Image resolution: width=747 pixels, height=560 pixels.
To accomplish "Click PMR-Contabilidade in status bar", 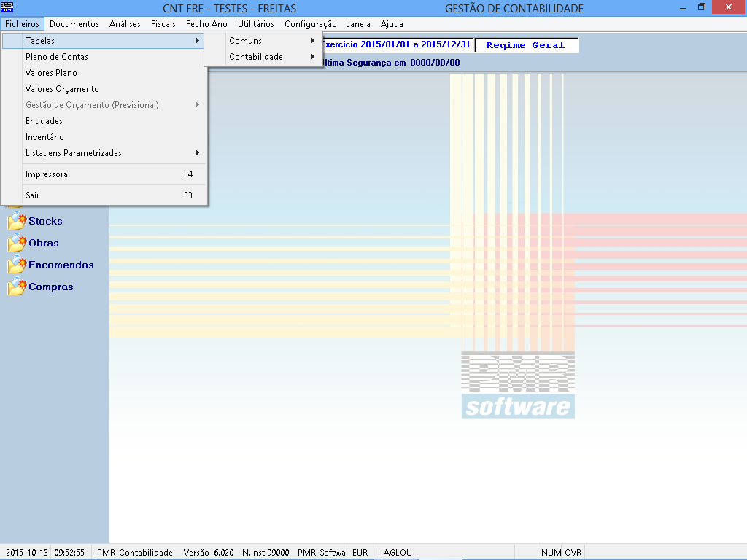I will [135, 553].
